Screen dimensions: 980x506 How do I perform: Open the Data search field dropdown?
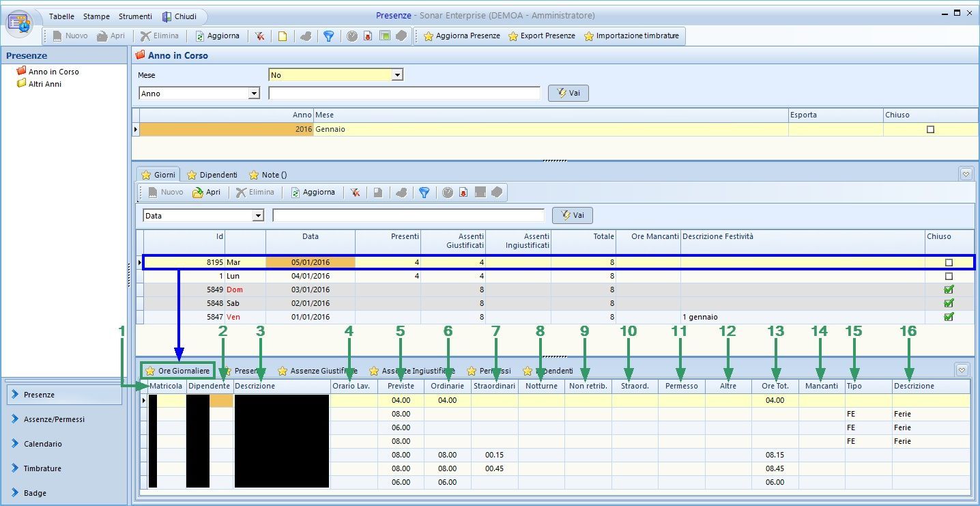pos(258,216)
